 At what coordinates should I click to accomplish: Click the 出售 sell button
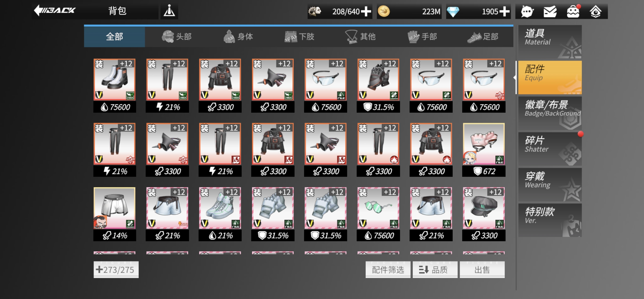tap(482, 269)
